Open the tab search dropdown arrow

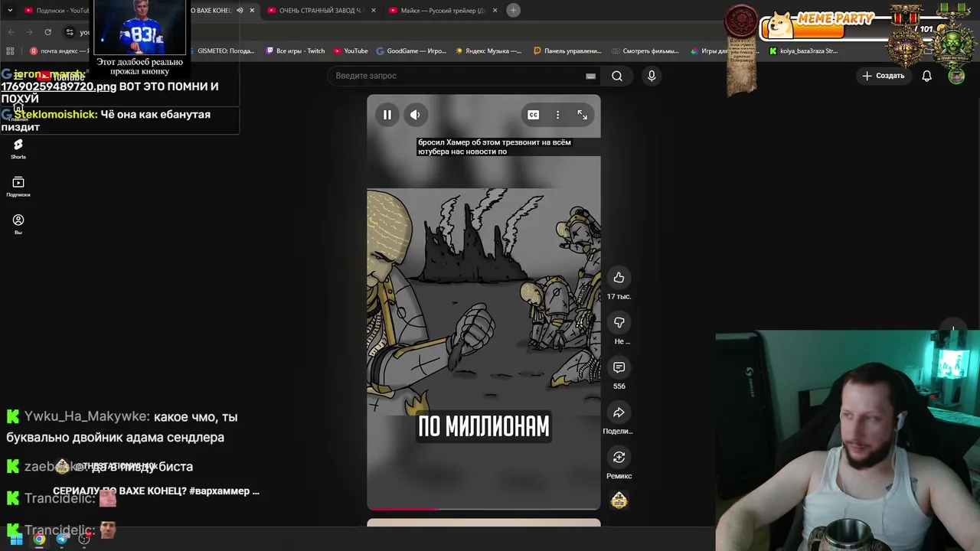coord(10,11)
